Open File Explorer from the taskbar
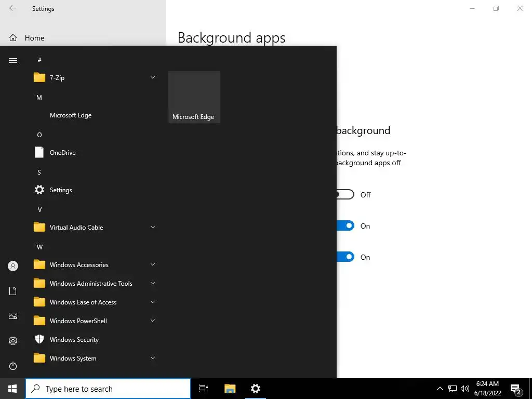The height and width of the screenshot is (399, 532). pyautogui.click(x=230, y=389)
